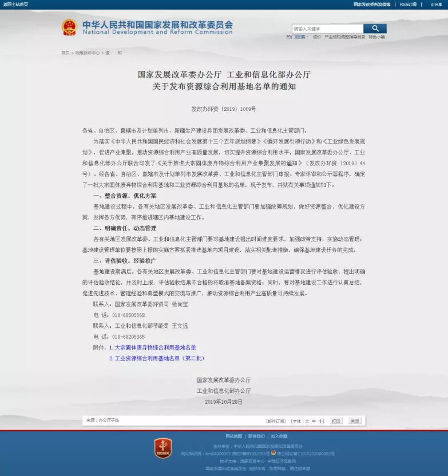Click the date 2019年10月28日
The height and width of the screenshot is (476, 448).
pos(224,402)
